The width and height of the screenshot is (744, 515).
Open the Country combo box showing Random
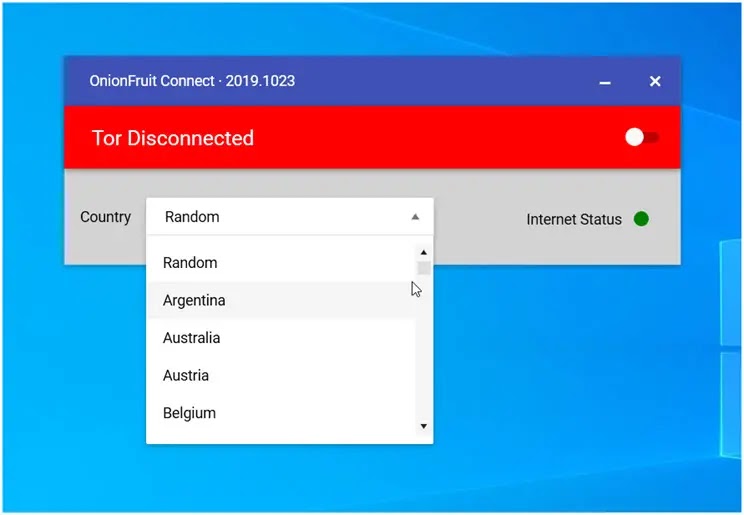pos(289,216)
